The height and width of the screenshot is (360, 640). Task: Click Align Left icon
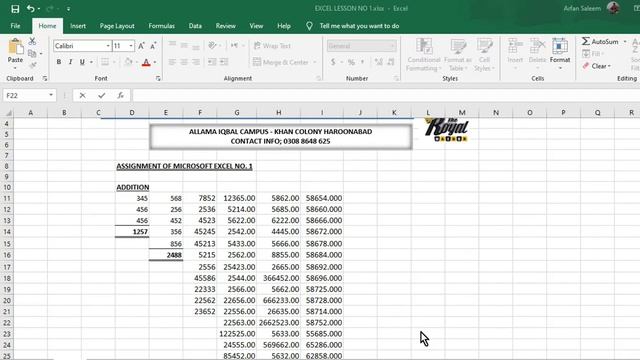point(172,62)
